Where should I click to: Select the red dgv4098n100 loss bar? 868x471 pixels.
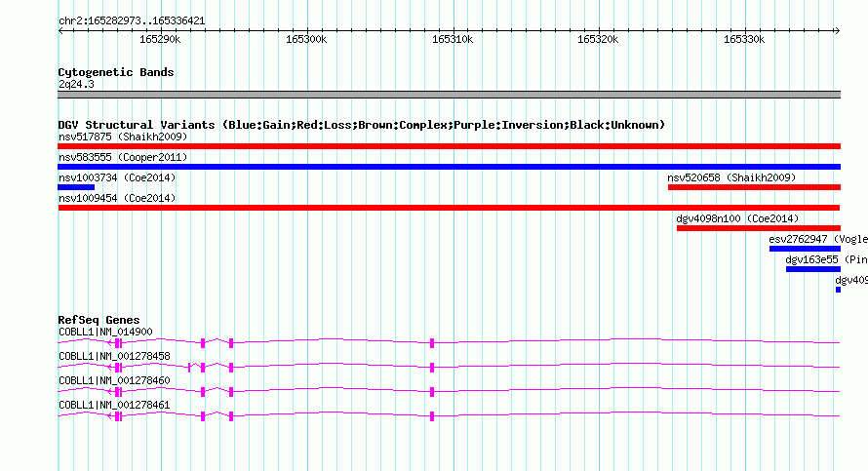coord(759,228)
